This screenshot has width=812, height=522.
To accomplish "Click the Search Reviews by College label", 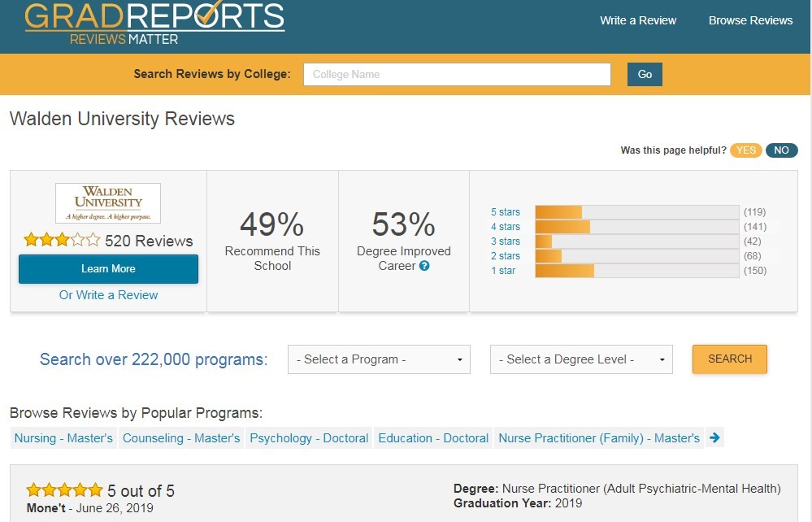I will (x=212, y=74).
